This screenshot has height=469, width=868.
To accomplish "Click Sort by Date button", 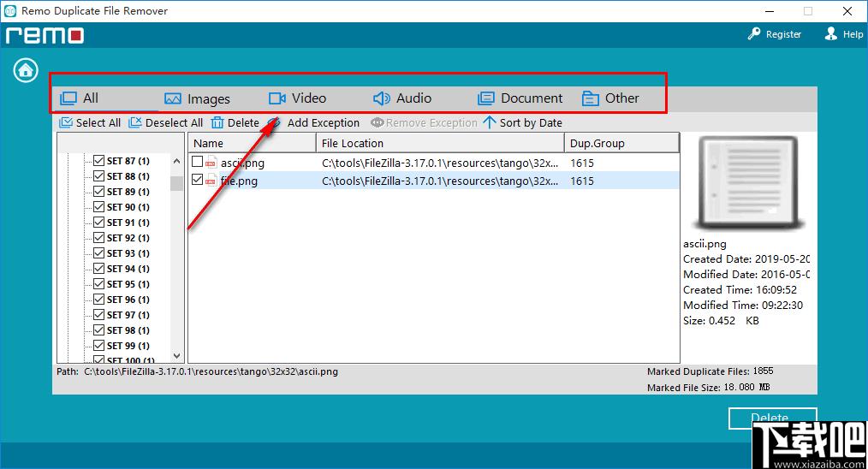I will click(x=522, y=122).
